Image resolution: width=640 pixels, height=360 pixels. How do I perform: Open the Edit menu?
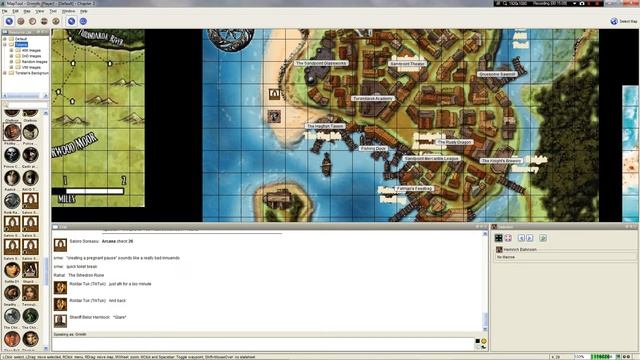coord(16,11)
